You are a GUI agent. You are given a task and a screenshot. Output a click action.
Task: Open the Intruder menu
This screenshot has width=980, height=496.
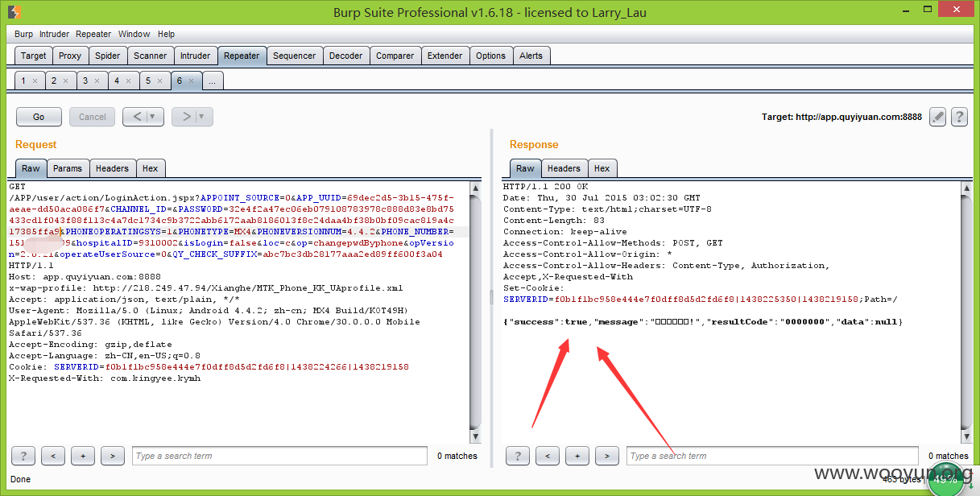55,35
